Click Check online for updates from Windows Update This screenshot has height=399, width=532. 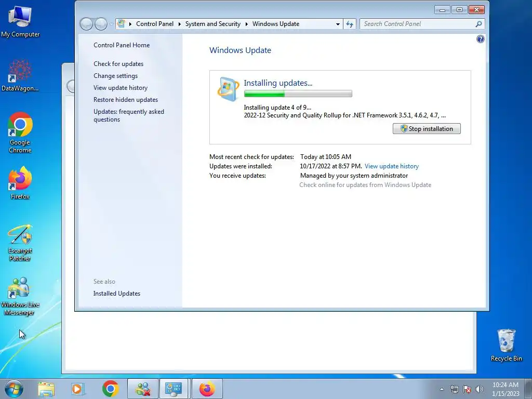click(x=365, y=185)
